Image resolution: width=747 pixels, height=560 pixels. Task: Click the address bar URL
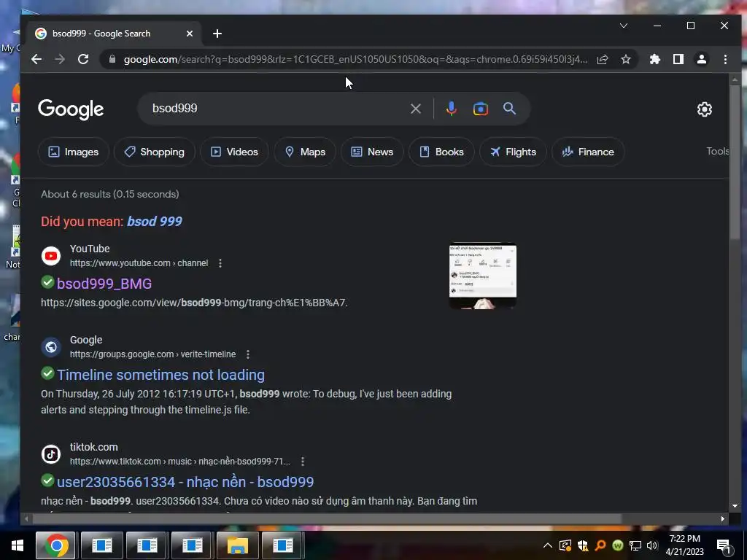click(x=355, y=59)
